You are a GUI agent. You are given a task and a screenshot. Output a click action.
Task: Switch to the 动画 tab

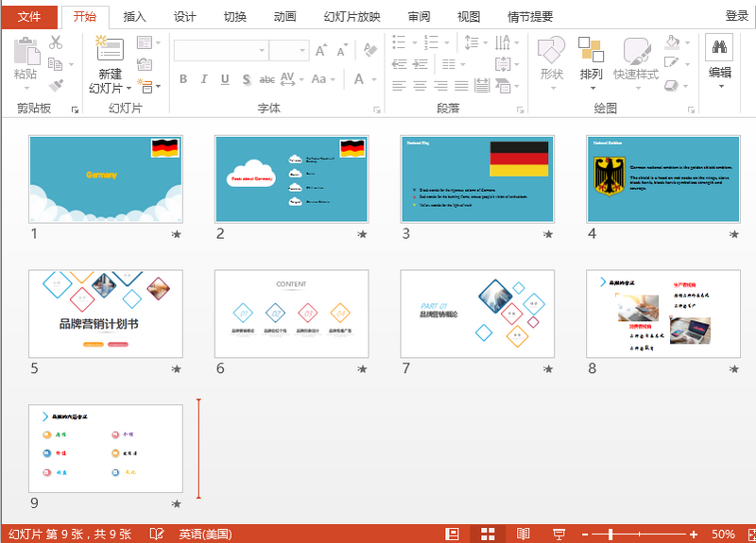point(285,17)
